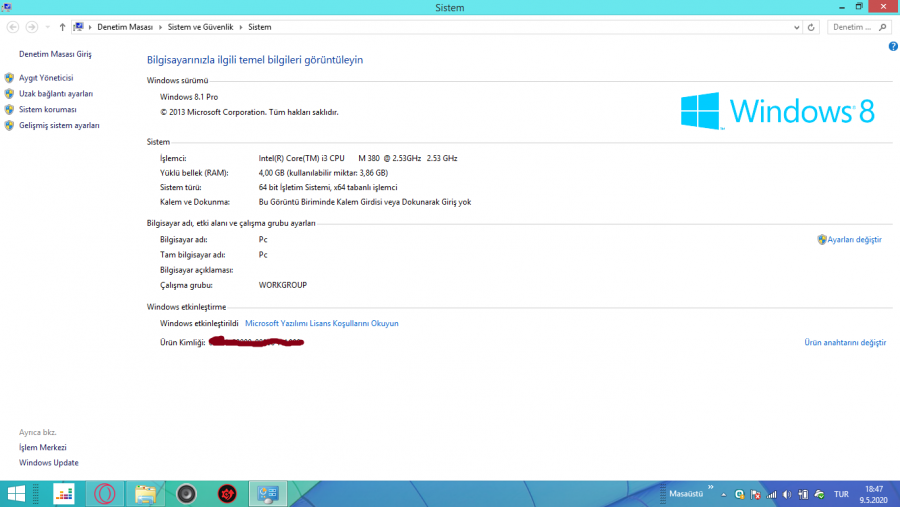Open the Action Center flag tray icon

tap(755, 494)
